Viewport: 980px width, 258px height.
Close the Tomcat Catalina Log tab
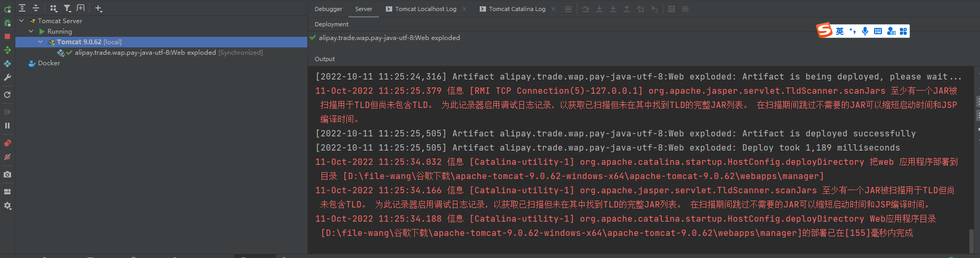click(553, 9)
